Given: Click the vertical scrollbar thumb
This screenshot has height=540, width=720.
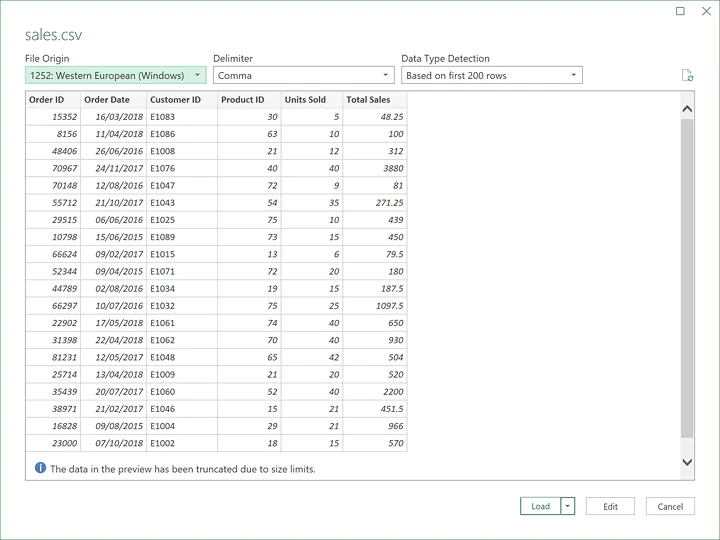Looking at the screenshot, I should click(x=687, y=278).
